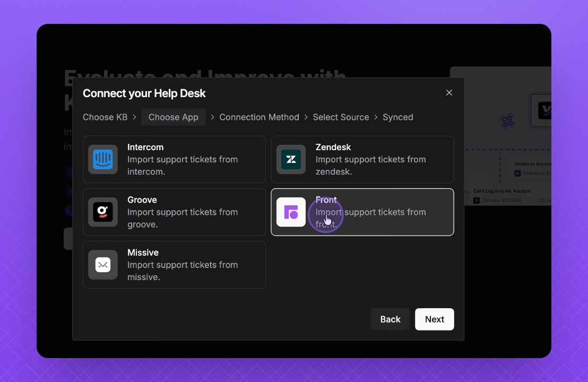Select the Choose App breadcrumb step
Image resolution: width=588 pixels, height=382 pixels.
[x=174, y=117]
